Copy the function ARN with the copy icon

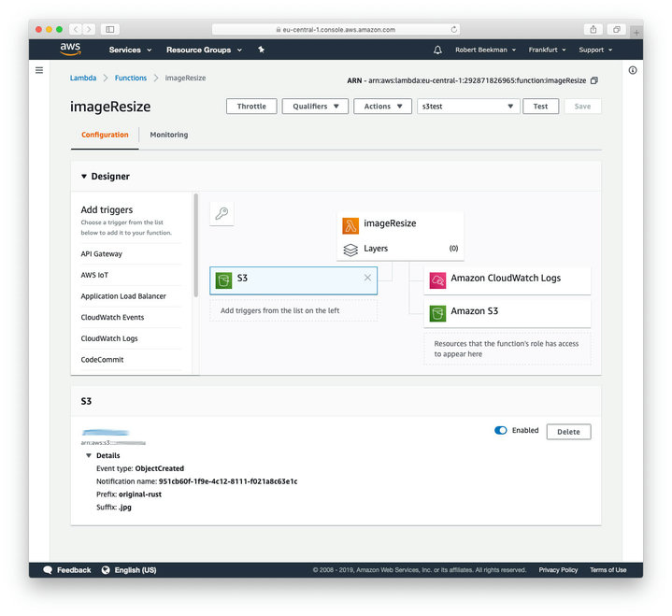[x=594, y=80]
